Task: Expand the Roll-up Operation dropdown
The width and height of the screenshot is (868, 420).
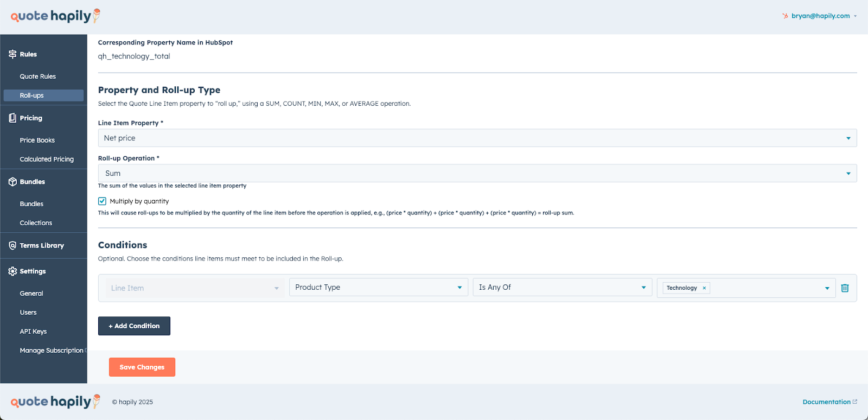Action: (x=477, y=173)
